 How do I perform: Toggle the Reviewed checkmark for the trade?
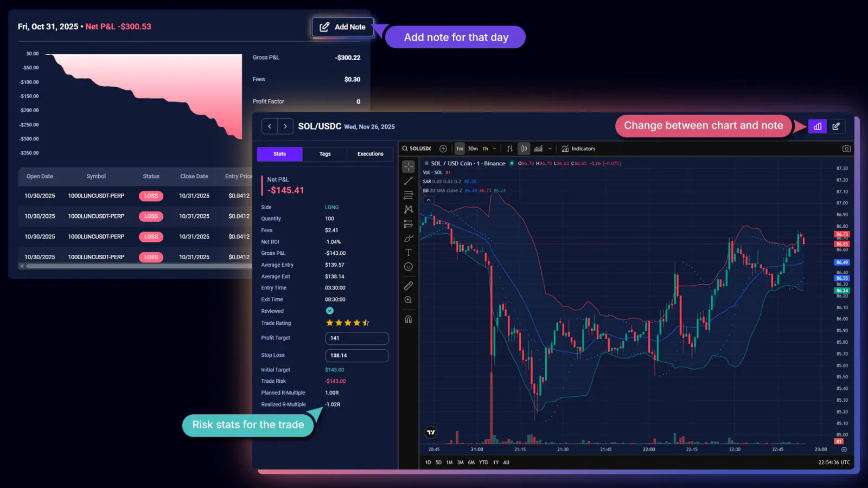click(329, 311)
